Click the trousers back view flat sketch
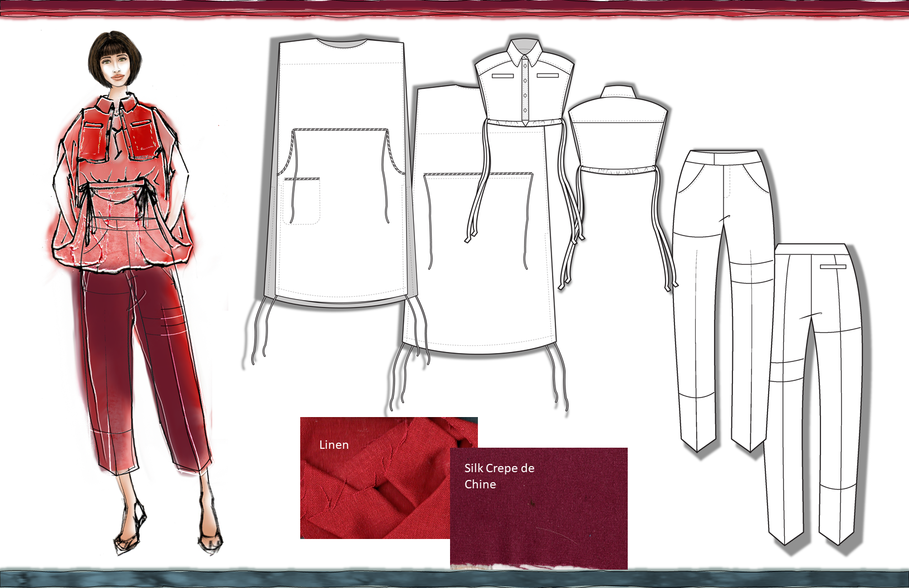 [x=813, y=394]
